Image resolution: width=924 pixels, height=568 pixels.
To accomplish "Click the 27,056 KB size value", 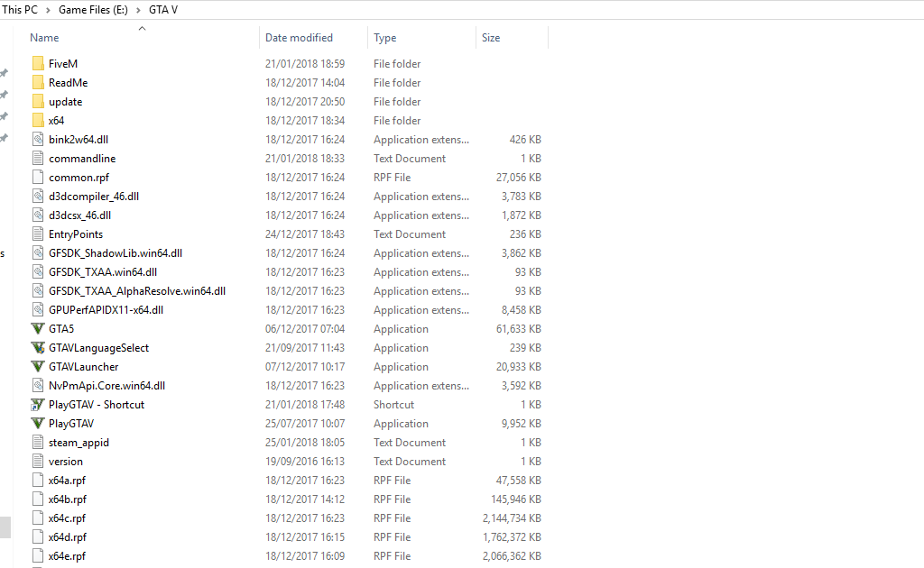I will pyautogui.click(x=519, y=178).
